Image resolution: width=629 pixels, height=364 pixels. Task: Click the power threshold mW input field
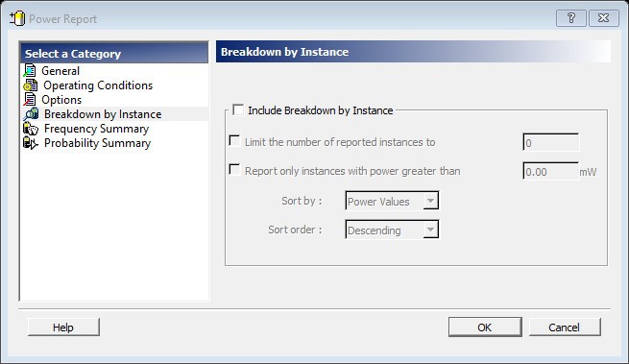click(x=550, y=171)
